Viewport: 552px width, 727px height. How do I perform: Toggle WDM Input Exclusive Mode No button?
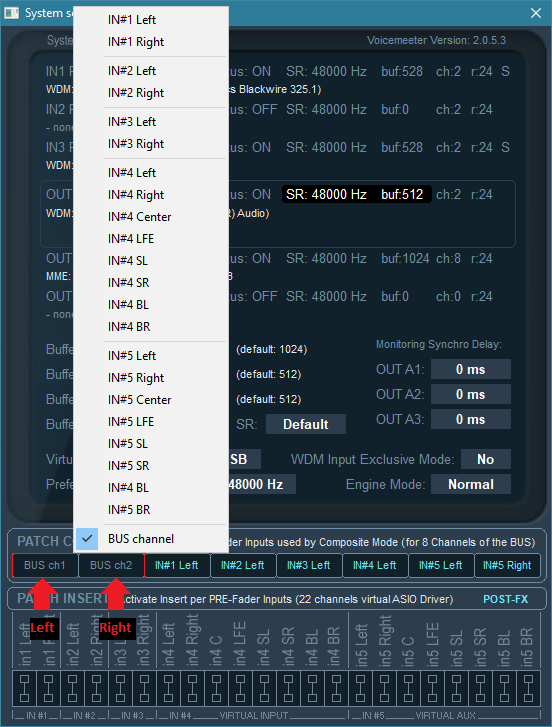(x=486, y=459)
